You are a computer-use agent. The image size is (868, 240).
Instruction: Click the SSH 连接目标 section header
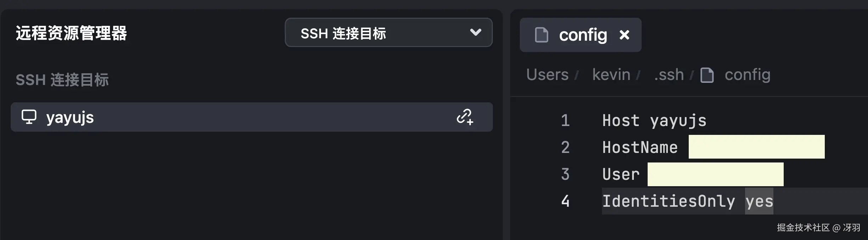click(62, 80)
